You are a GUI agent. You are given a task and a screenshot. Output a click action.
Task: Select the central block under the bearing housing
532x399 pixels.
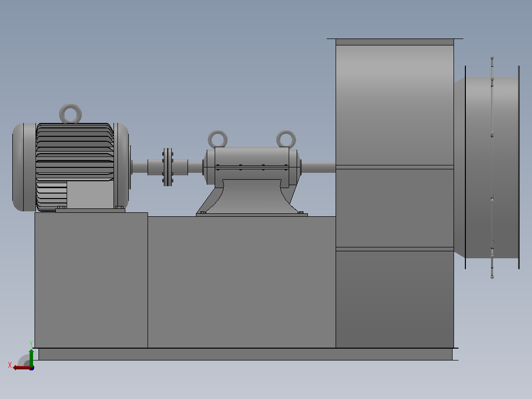[x=242, y=282]
